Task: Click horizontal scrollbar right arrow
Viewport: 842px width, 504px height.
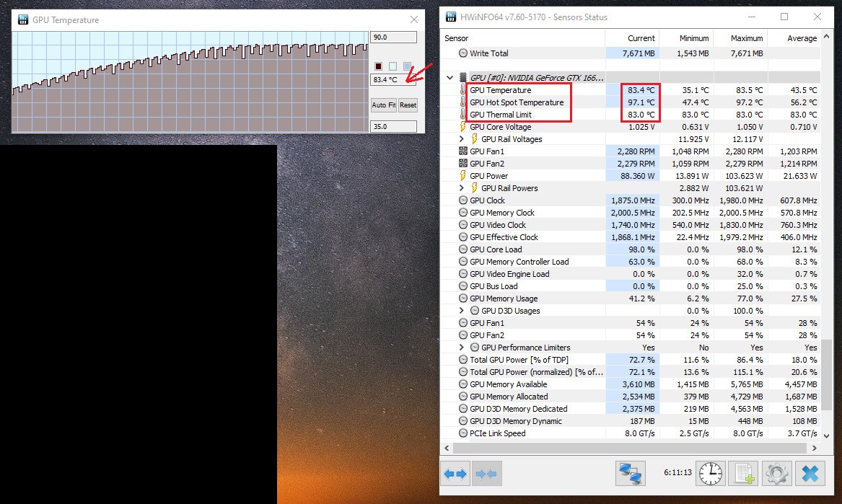Action: click(815, 448)
